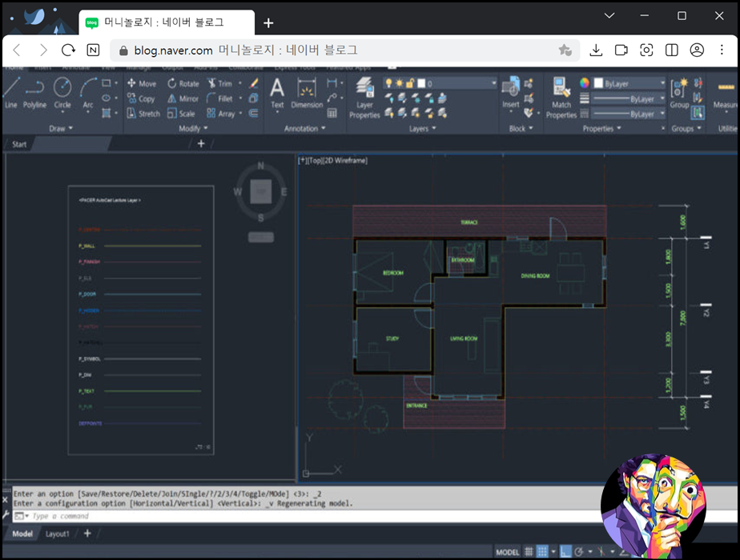Open the 머니놀로지 browser tab

coord(167,22)
